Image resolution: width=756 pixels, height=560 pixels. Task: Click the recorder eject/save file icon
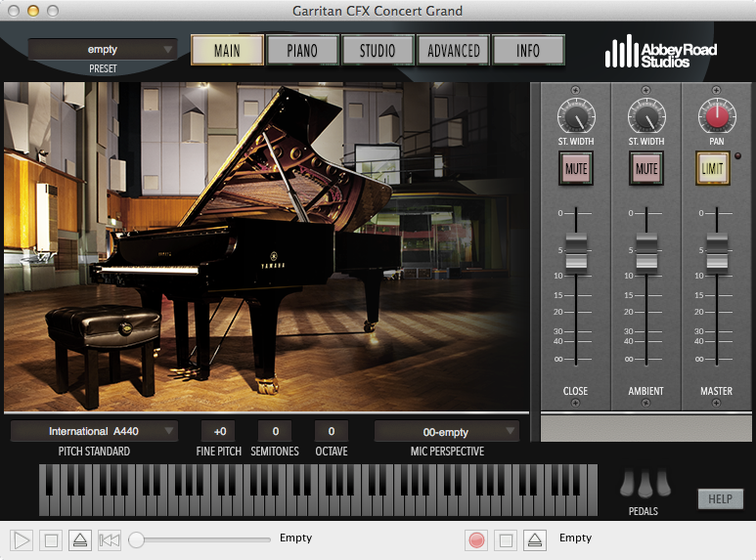[535, 540]
